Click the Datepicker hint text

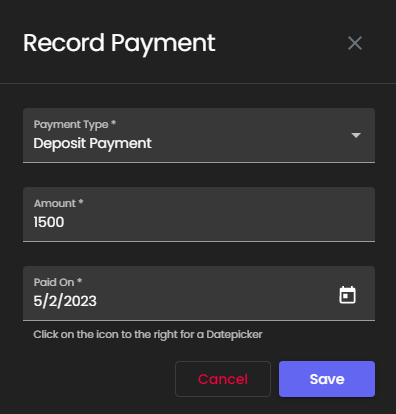148,334
